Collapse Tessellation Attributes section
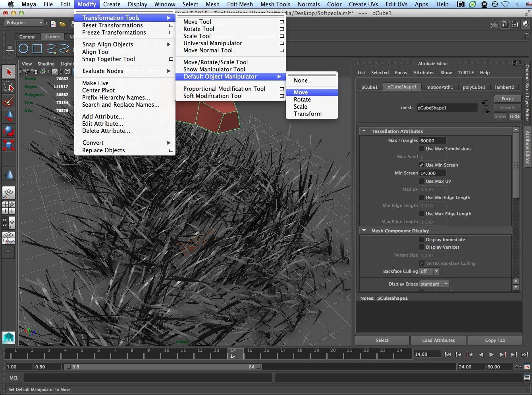The image size is (532, 395). pos(364,131)
